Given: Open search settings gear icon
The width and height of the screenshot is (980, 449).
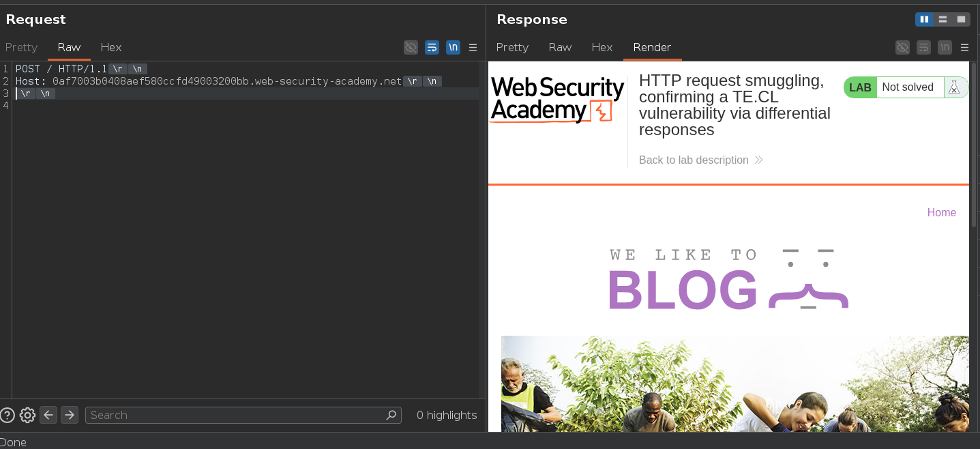Looking at the screenshot, I should [x=27, y=415].
